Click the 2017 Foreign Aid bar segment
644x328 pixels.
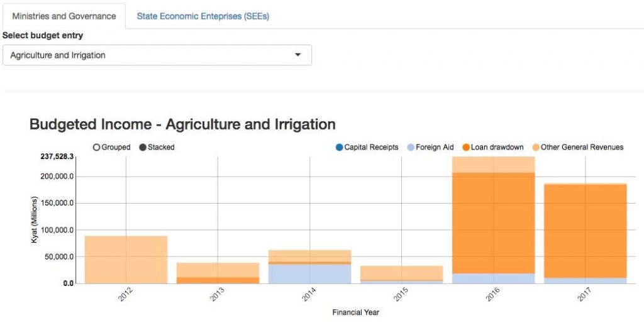coord(586,280)
